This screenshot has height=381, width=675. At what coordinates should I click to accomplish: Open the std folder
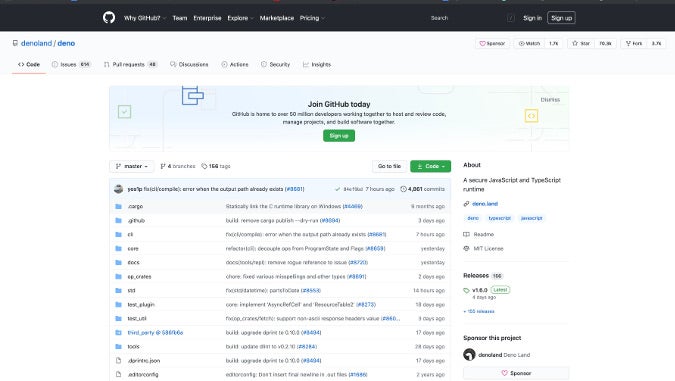(x=131, y=291)
